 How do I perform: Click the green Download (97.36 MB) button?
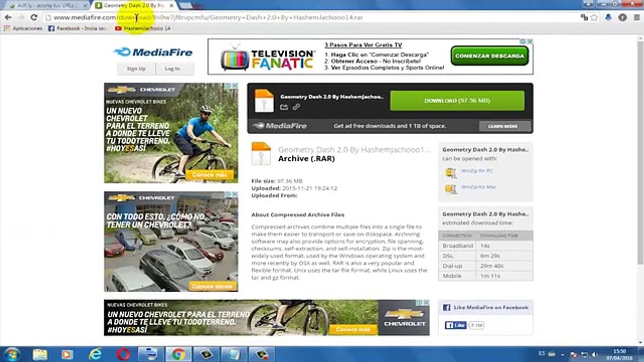pyautogui.click(x=457, y=101)
